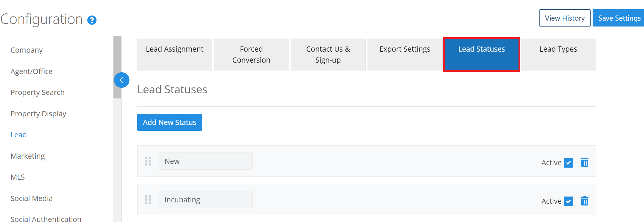644x222 pixels.
Task: Delete the New lead status
Action: 584,162
